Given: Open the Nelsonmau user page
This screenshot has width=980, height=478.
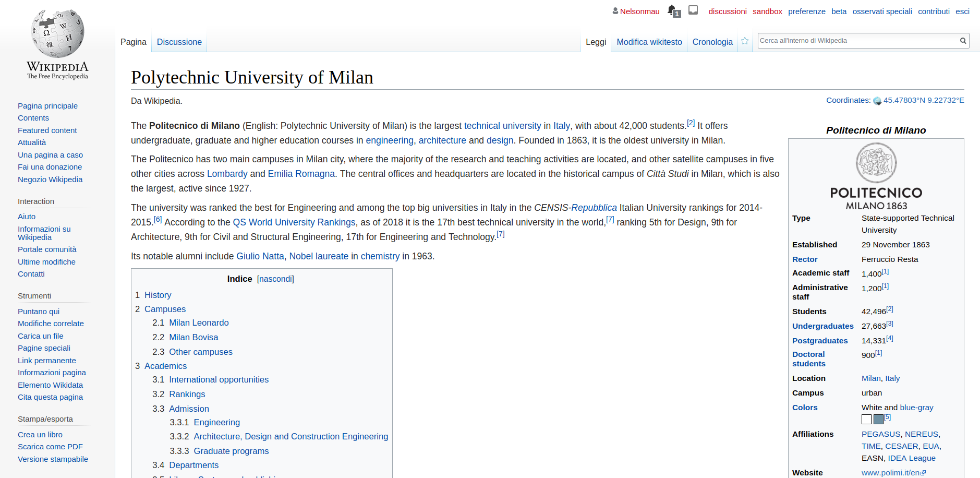Looking at the screenshot, I should coord(639,11).
